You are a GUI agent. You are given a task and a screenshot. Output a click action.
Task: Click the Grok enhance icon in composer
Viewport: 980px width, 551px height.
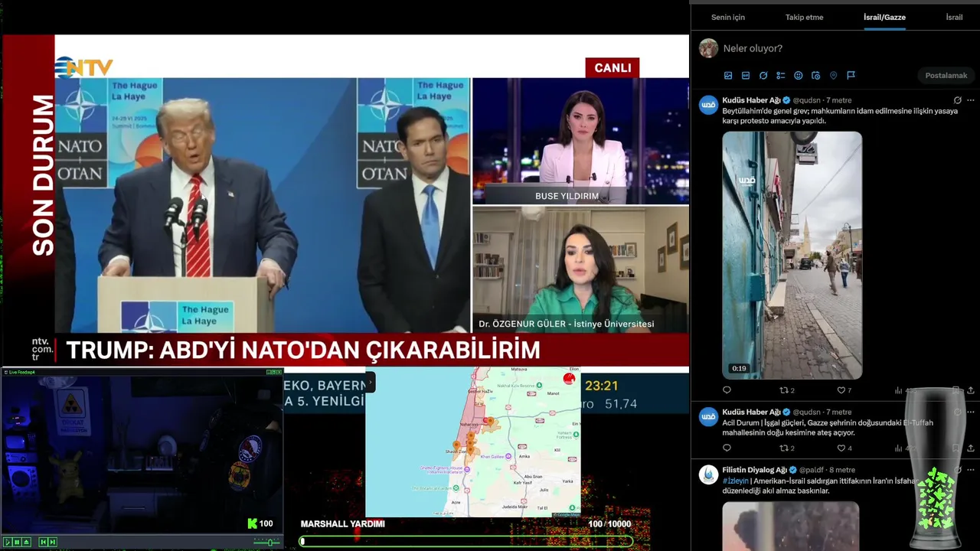click(763, 76)
